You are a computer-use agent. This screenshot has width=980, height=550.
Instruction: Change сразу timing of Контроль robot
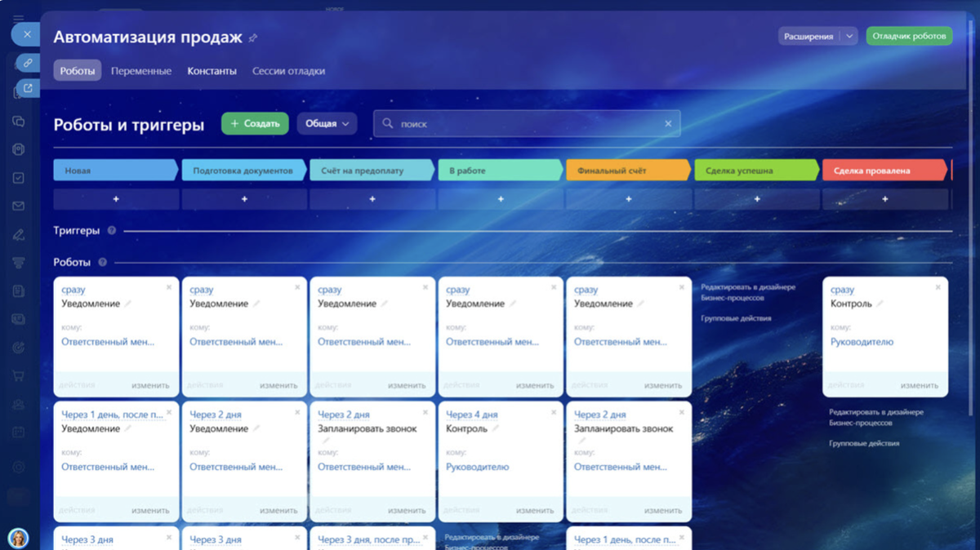pos(842,290)
